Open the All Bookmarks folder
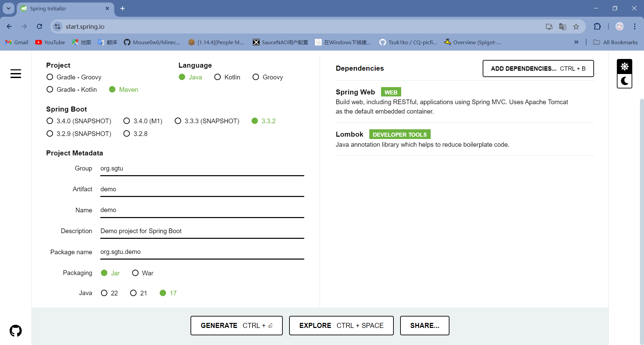The width and height of the screenshot is (644, 345). (x=615, y=42)
